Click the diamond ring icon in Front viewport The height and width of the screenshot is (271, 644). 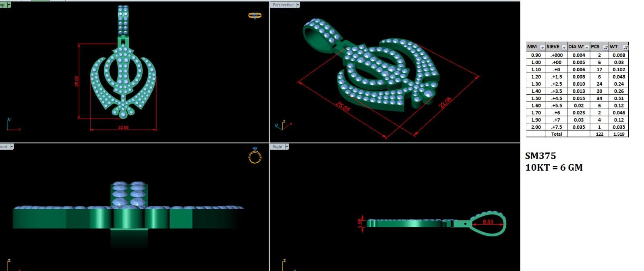pos(255,155)
